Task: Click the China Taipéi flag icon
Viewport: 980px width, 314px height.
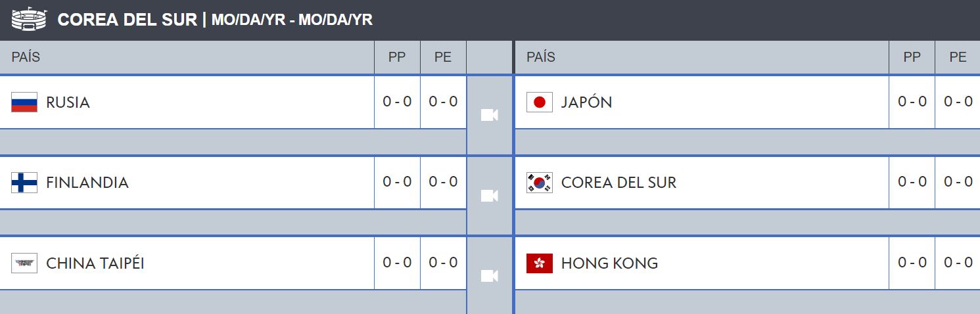Action: (x=24, y=263)
